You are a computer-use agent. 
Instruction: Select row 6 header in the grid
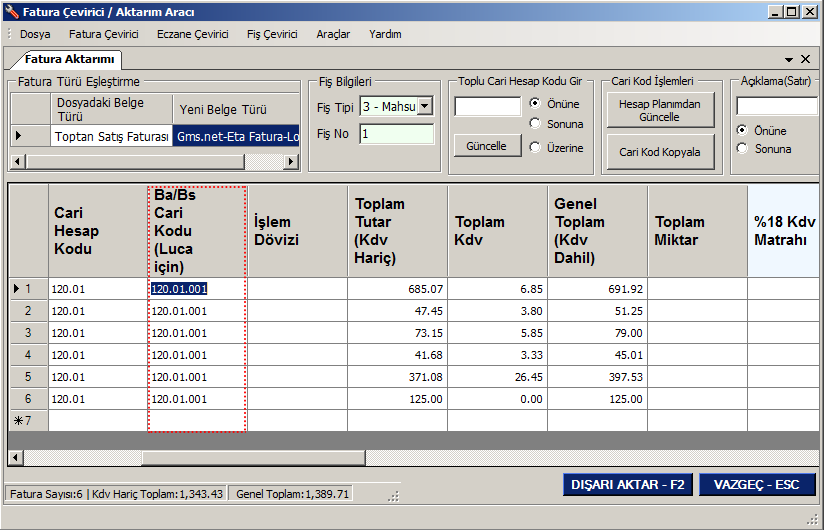point(28,399)
